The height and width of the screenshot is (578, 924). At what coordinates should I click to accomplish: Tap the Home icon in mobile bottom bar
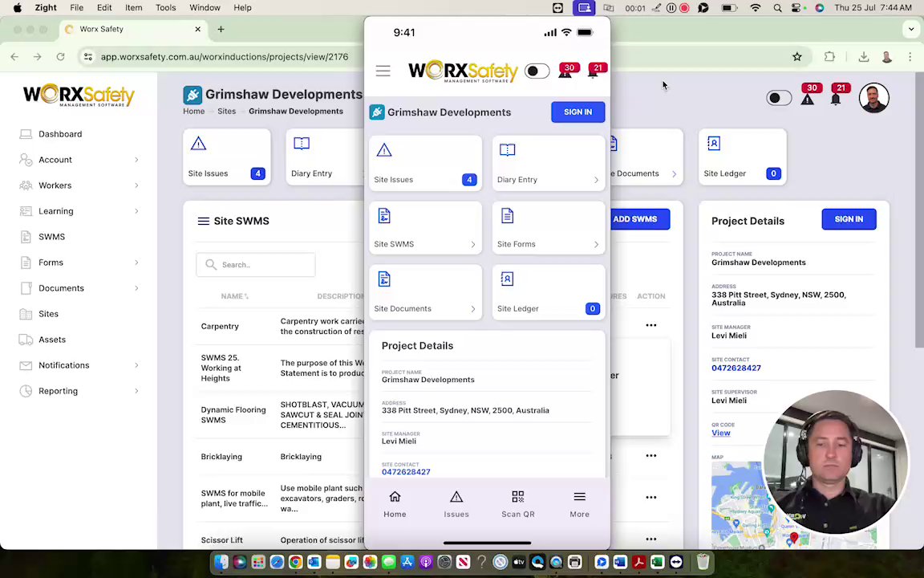(395, 504)
